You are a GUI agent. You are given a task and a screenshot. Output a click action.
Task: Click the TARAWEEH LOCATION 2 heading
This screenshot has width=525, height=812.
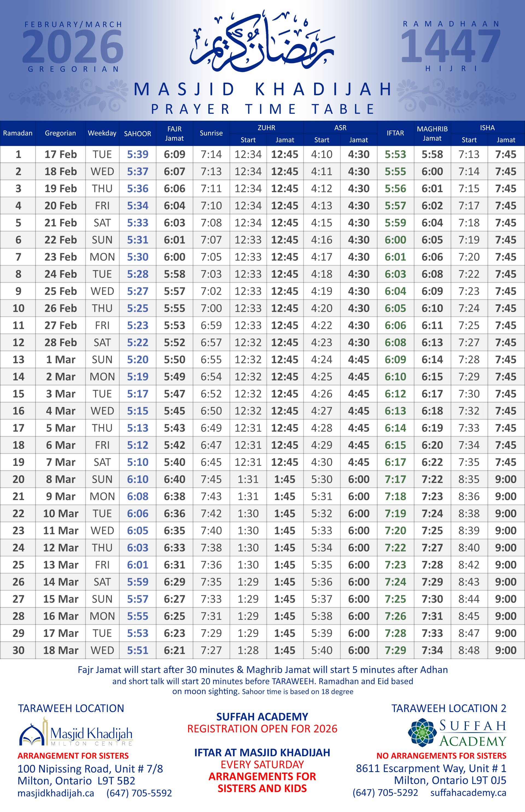[449, 709]
